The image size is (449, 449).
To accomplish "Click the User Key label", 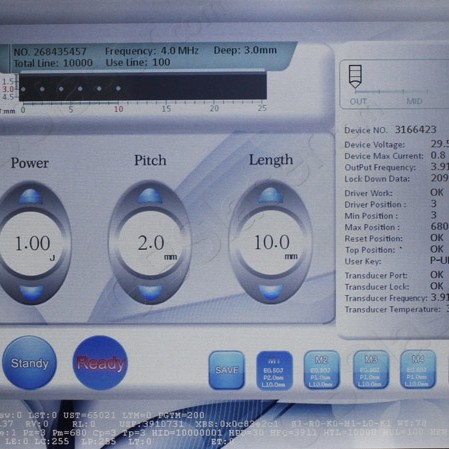I will tap(363, 261).
